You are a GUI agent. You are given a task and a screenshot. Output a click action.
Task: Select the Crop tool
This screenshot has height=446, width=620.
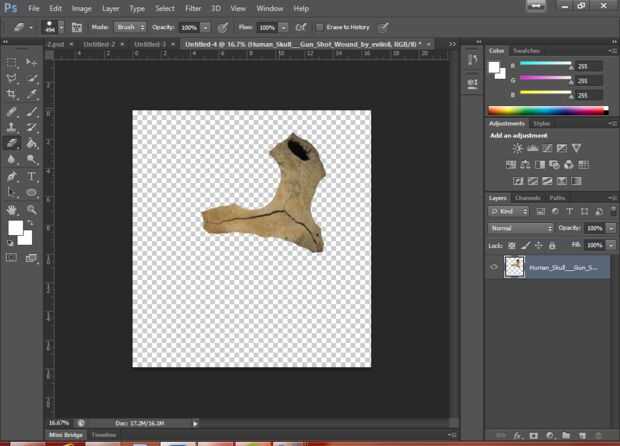pos(11,94)
